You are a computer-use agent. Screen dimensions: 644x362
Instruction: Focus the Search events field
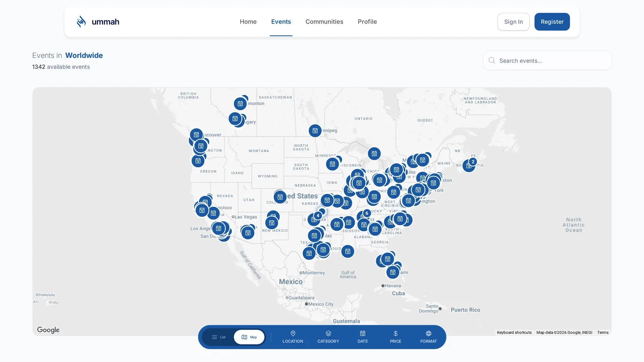point(547,60)
